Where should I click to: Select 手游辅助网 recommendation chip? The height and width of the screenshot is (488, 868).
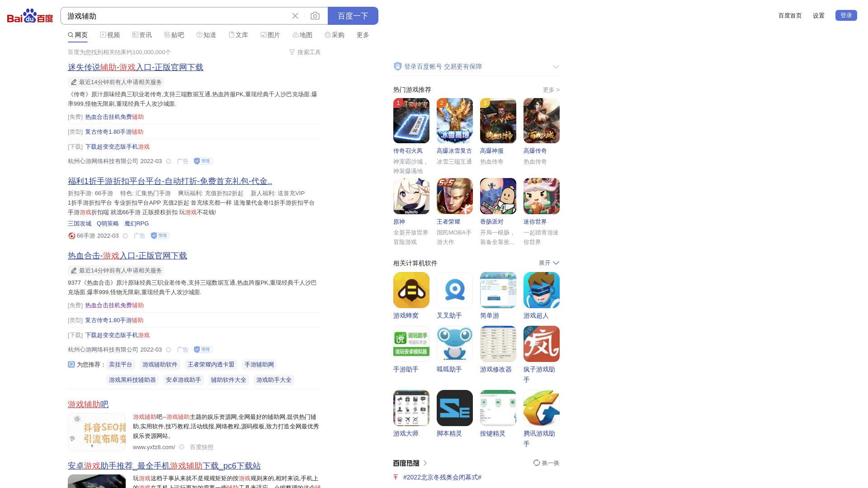259,365
